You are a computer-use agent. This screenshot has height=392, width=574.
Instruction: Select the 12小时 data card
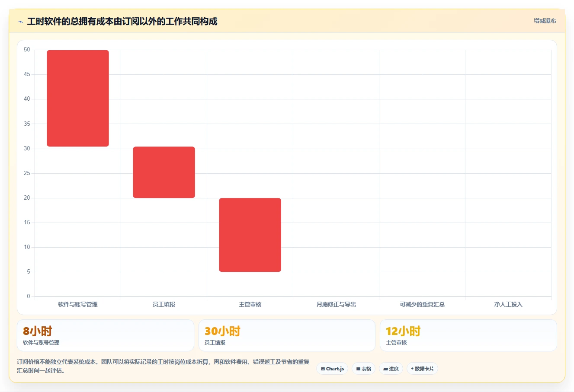(x=468, y=335)
